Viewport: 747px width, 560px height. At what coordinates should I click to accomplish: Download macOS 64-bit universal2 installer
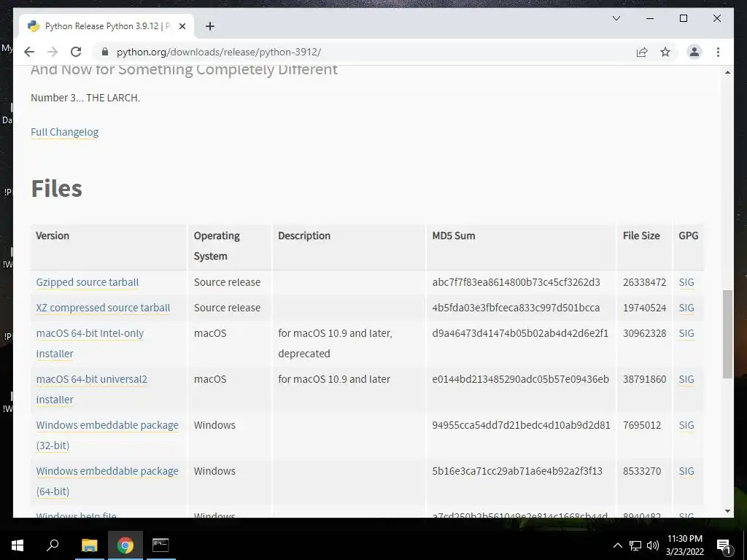tap(91, 389)
